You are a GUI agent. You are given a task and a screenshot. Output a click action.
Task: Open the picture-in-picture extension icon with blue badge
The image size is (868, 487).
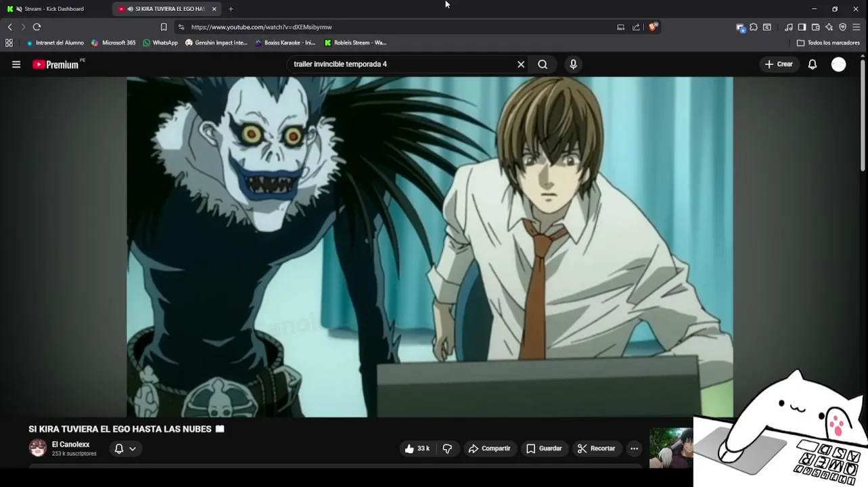click(x=740, y=27)
